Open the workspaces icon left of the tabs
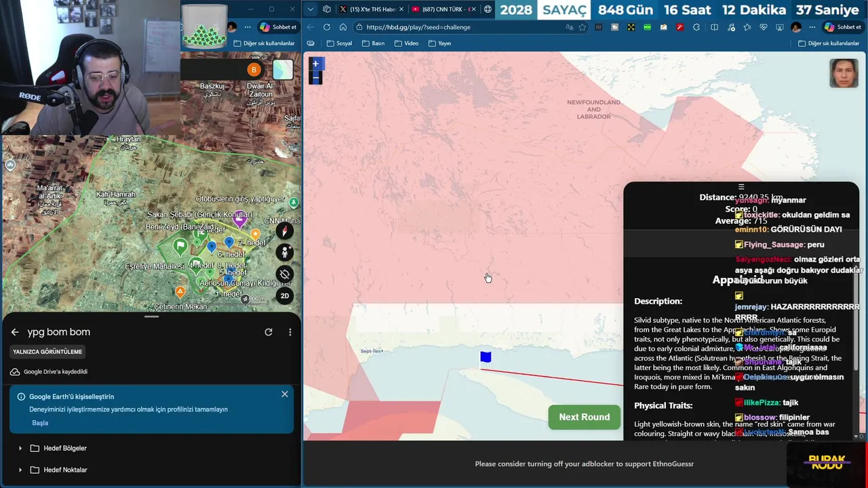The height and width of the screenshot is (488, 868). [x=327, y=9]
